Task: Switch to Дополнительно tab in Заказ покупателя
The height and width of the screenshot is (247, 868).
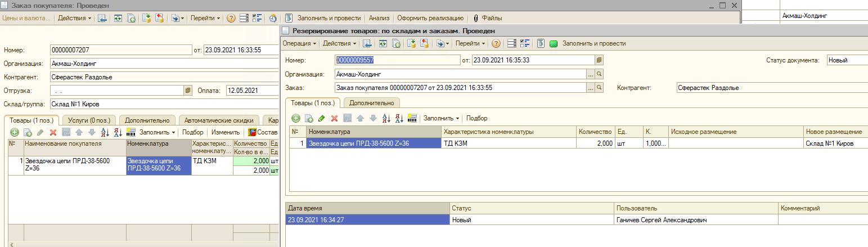Action: [147, 120]
